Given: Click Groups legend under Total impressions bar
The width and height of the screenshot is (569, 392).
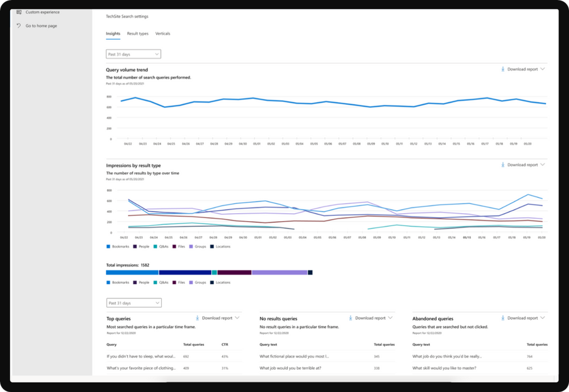Looking at the screenshot, I should click(x=198, y=283).
